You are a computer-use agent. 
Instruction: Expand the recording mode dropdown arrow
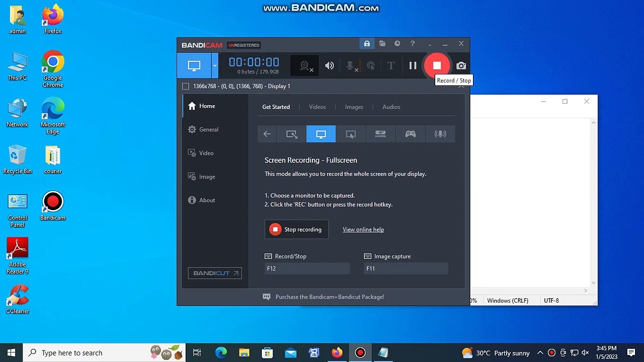pyautogui.click(x=215, y=66)
